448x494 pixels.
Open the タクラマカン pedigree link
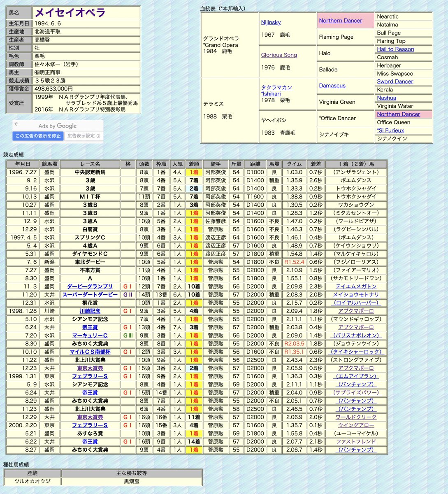coord(276,87)
